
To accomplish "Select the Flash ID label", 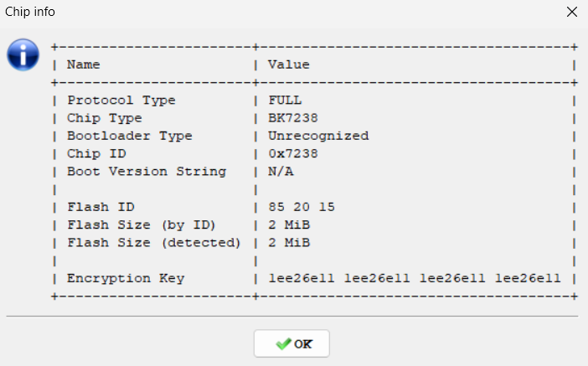I will click(x=101, y=207).
